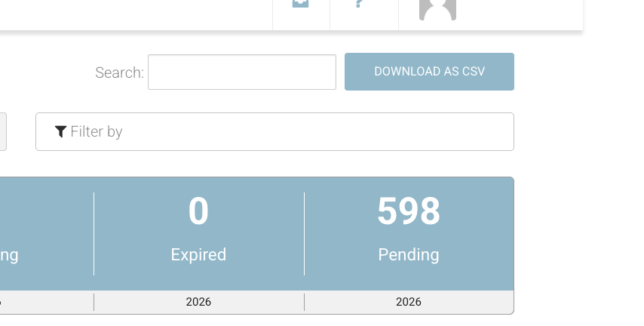Click into the Search input field
The width and height of the screenshot is (644, 326).
(x=242, y=72)
